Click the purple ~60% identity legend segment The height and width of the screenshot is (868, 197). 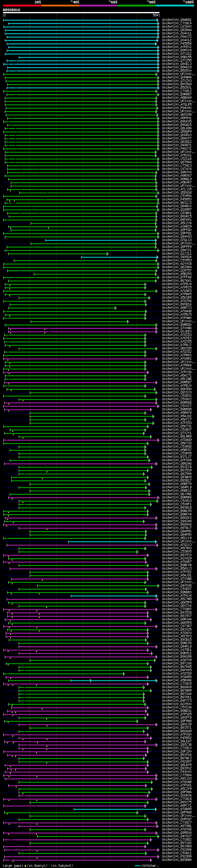click(x=99, y=6)
